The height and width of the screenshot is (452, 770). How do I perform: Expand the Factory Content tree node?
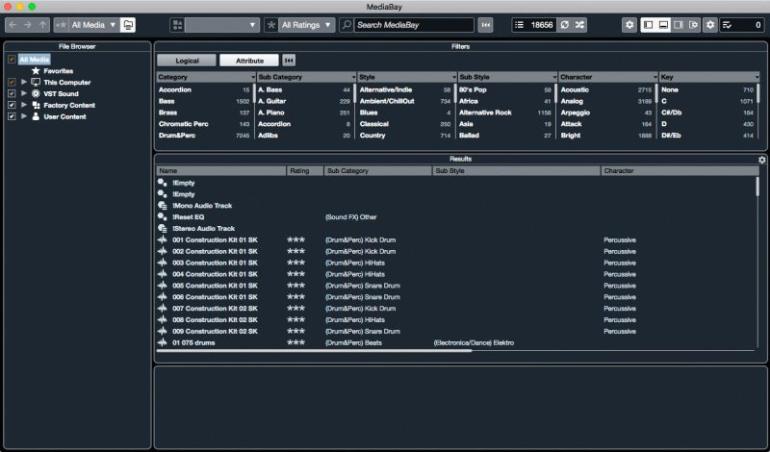click(x=24, y=105)
